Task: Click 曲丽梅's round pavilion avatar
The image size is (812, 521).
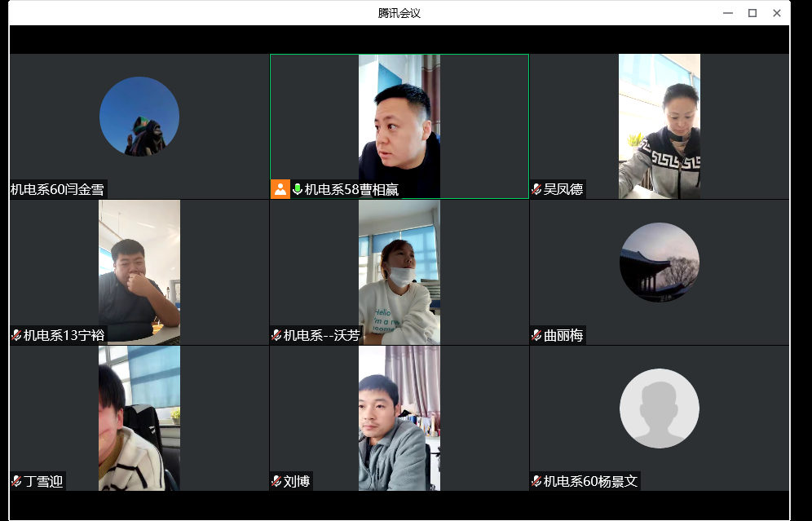Action: 659,263
